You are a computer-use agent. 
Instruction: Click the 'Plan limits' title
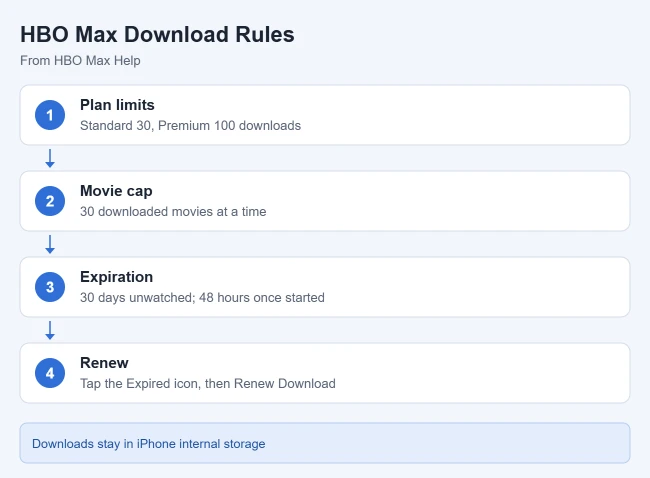117,105
